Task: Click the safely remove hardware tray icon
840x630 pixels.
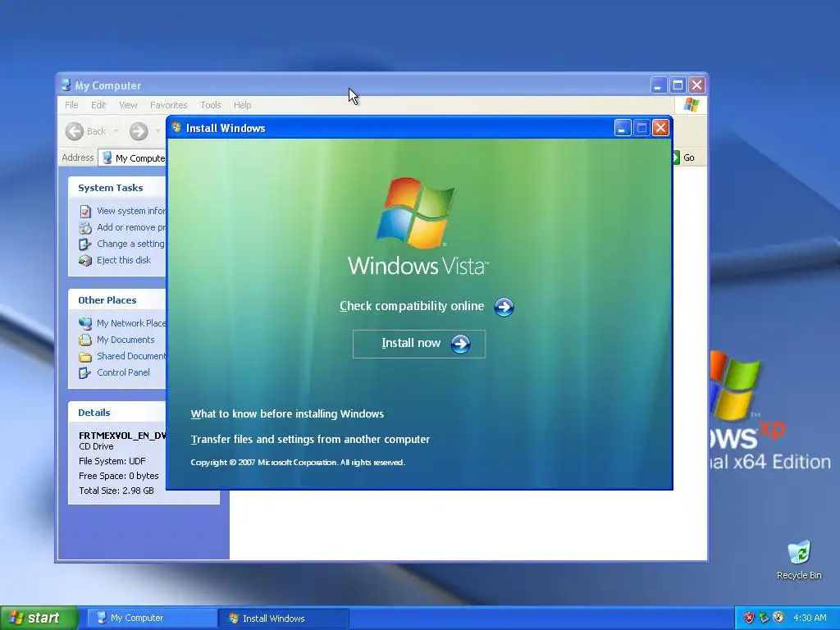Action: click(x=764, y=619)
